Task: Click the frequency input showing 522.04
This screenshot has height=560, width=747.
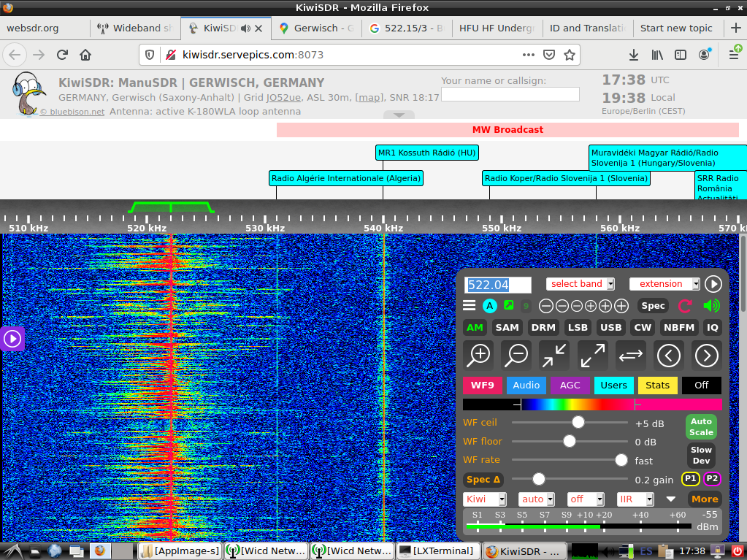Action: point(498,285)
